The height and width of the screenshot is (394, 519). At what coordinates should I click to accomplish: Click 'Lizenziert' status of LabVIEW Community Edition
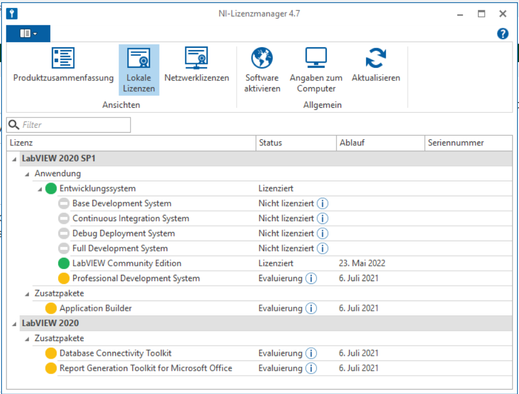[x=276, y=263]
